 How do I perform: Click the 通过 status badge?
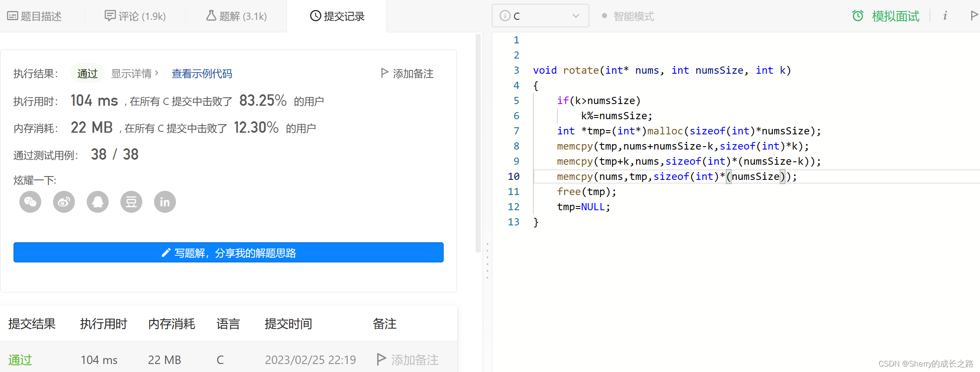point(87,73)
